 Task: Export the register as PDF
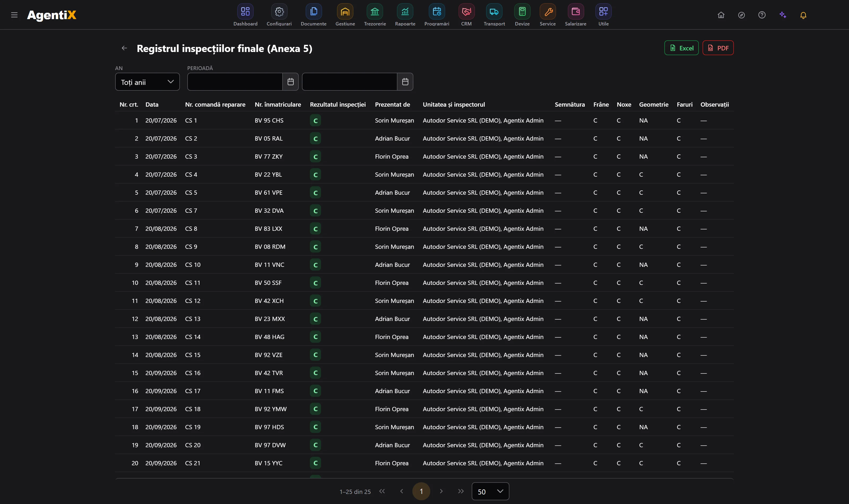click(x=718, y=48)
